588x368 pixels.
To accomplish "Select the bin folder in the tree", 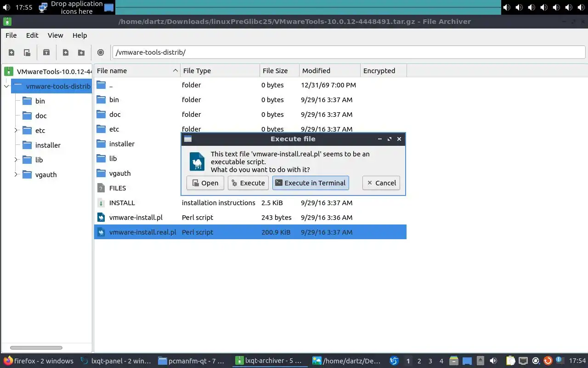I will [40, 101].
